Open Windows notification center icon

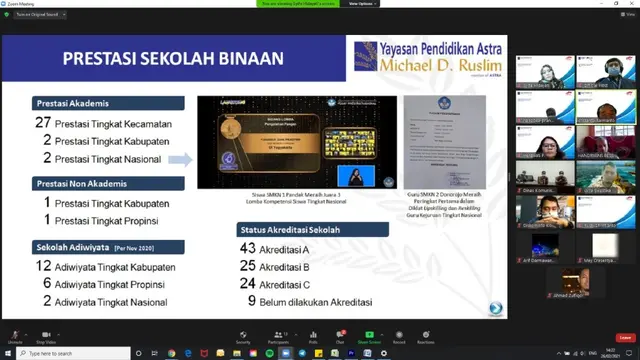click(629, 353)
